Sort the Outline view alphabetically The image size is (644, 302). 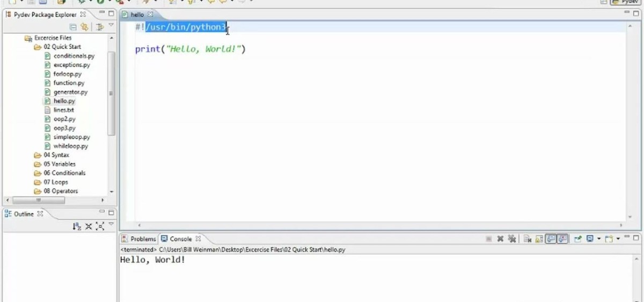77,226
